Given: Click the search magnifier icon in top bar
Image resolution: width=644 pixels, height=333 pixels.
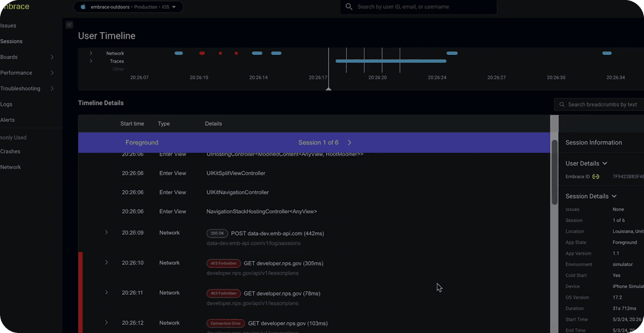Looking at the screenshot, I should coord(349,7).
